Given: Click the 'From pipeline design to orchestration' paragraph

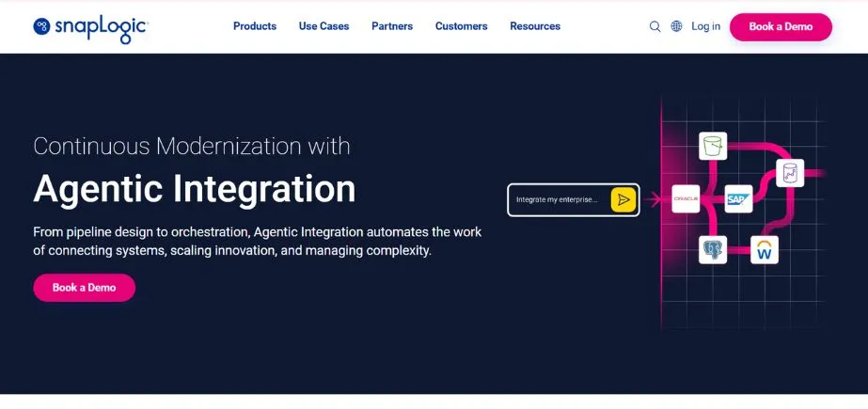Looking at the screenshot, I should pyautogui.click(x=258, y=241).
